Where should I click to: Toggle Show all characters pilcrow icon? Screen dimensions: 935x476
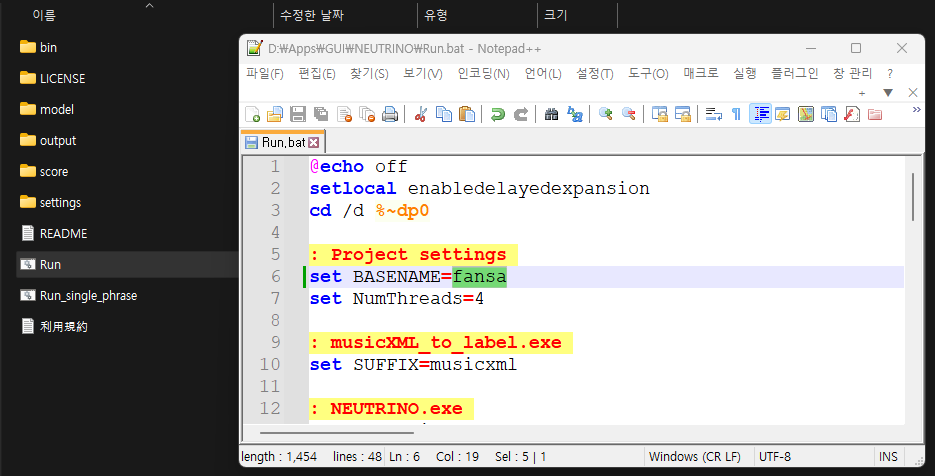tap(736, 115)
